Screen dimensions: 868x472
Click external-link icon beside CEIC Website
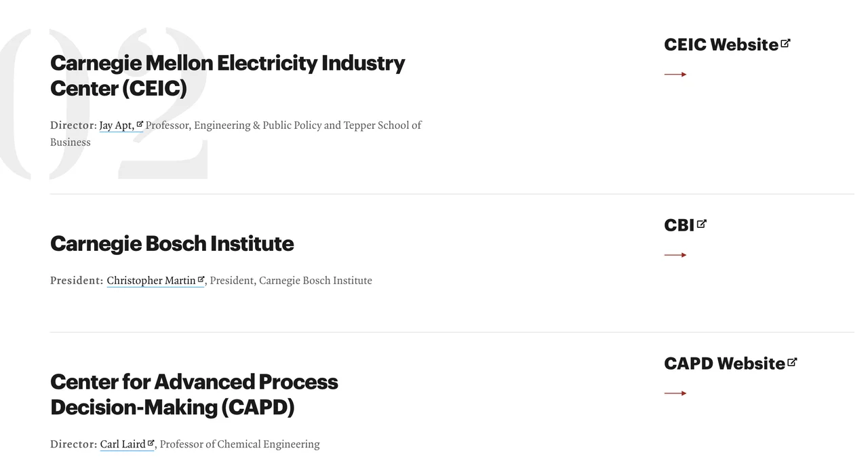(785, 43)
